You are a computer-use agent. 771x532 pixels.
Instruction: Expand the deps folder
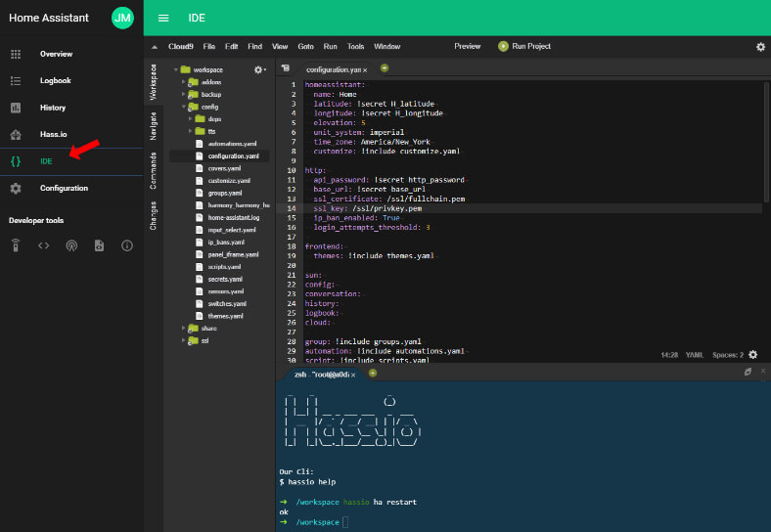pos(190,119)
